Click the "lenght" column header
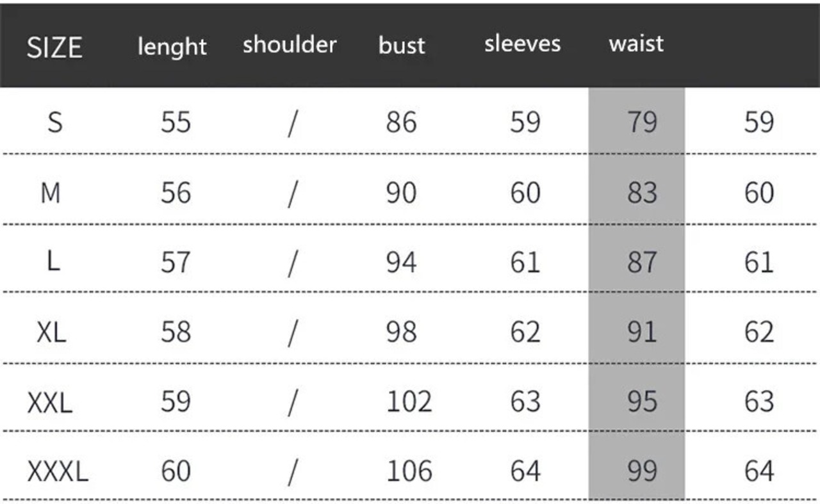Screen dimensions: 820x504 (x=172, y=46)
